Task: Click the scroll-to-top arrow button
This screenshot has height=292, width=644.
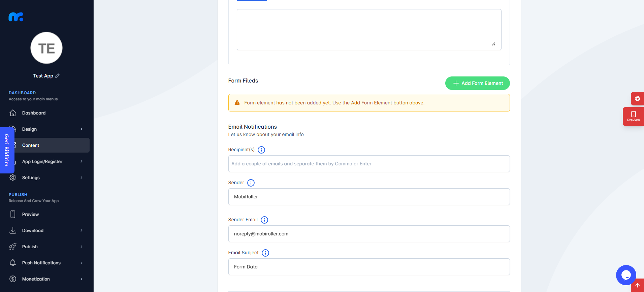Action: pyautogui.click(x=637, y=285)
